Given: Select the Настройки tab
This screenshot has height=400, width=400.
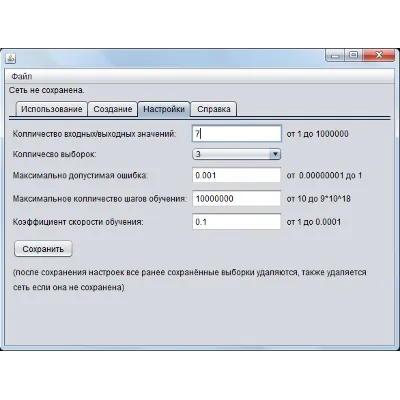Looking at the screenshot, I should pyautogui.click(x=164, y=109).
